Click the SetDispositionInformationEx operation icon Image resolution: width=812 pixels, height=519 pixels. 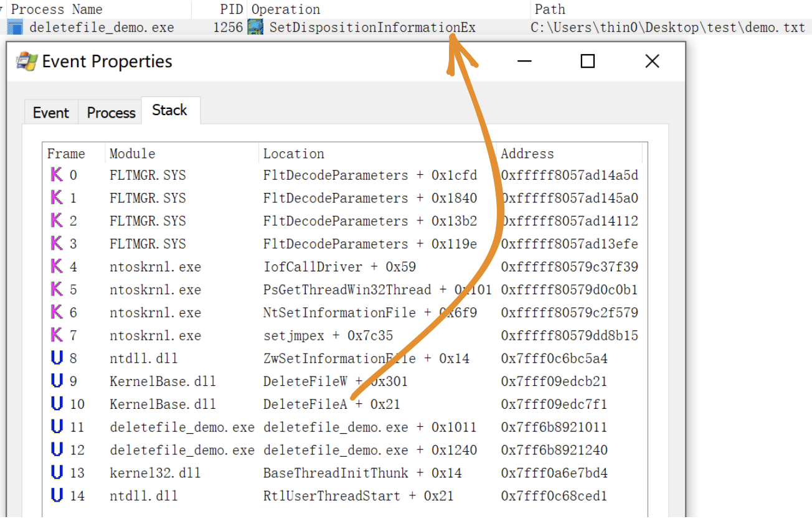(x=255, y=27)
